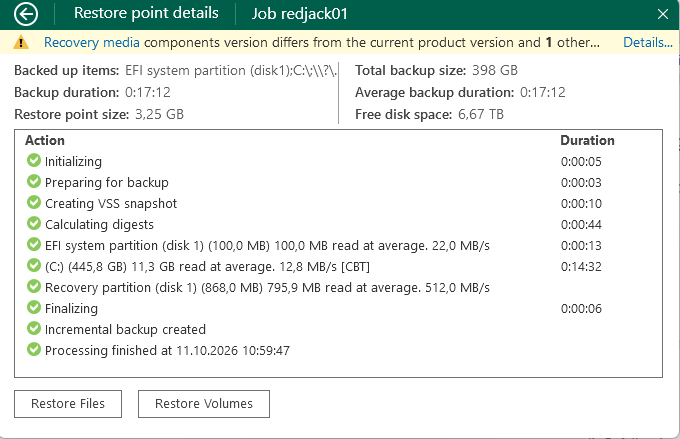
Task: Click the Restore Files button
Action: 68,404
